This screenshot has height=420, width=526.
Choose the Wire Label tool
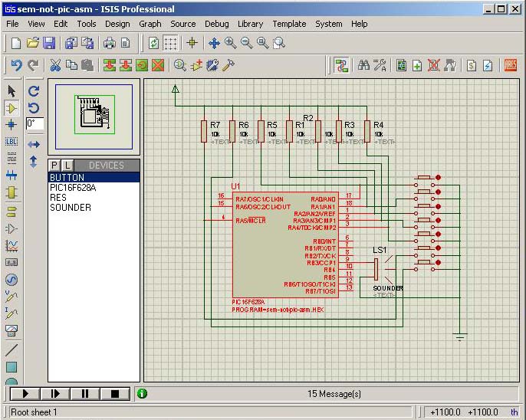coord(12,142)
